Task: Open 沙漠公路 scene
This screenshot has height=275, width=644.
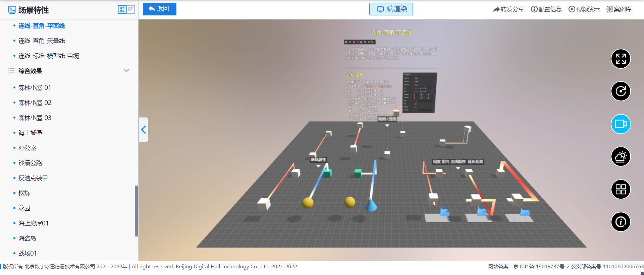Action: [x=30, y=163]
